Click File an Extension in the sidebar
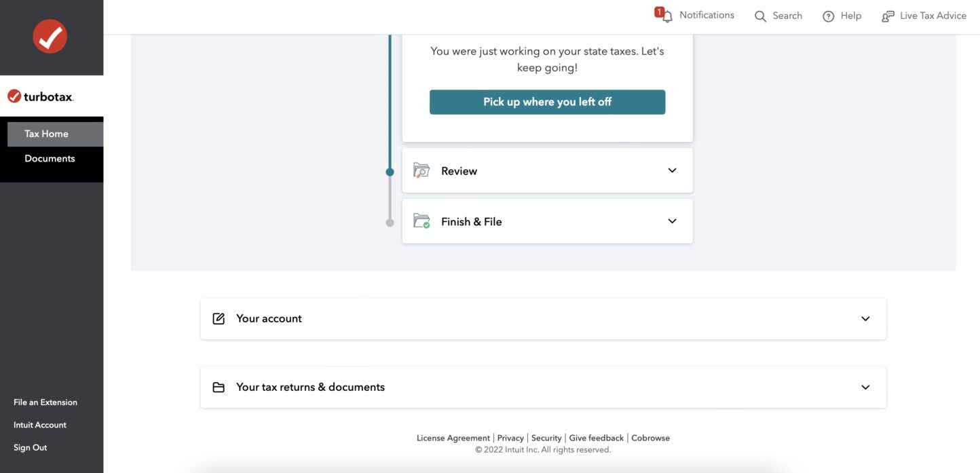 [x=45, y=402]
